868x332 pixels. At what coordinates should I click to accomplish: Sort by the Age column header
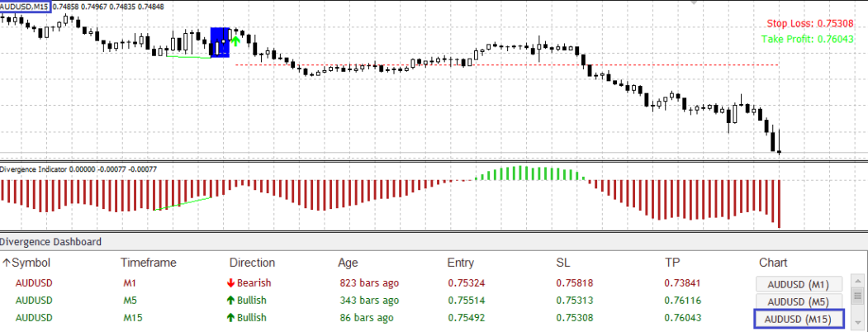(348, 263)
